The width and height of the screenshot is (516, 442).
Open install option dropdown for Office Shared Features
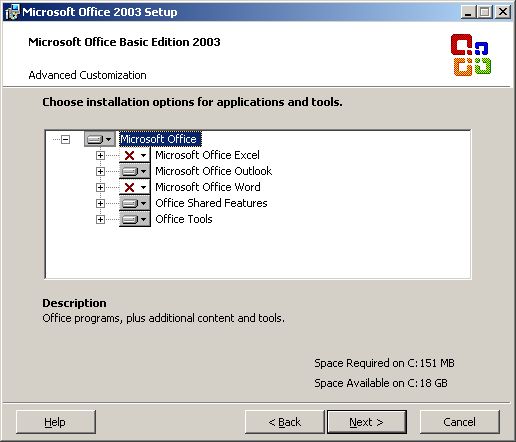pos(135,203)
